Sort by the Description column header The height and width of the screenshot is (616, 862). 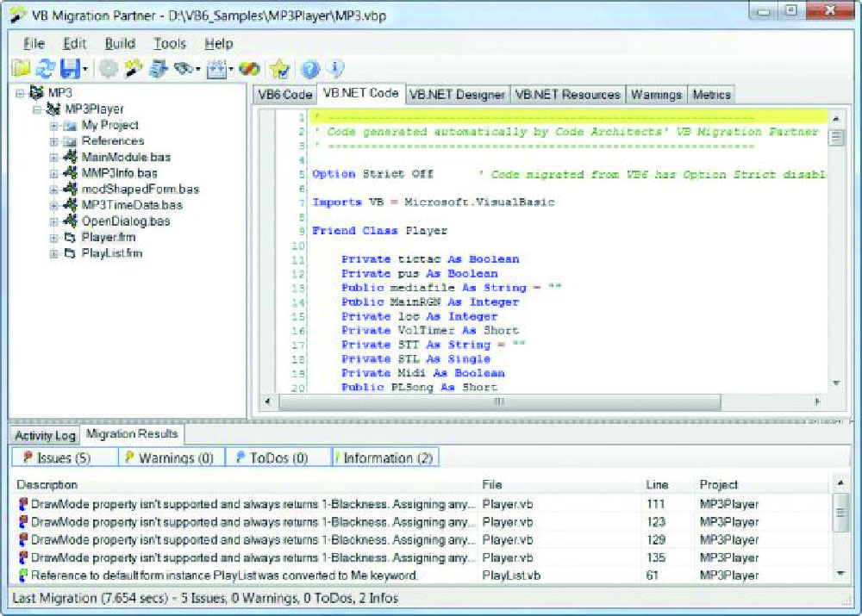tap(246, 485)
